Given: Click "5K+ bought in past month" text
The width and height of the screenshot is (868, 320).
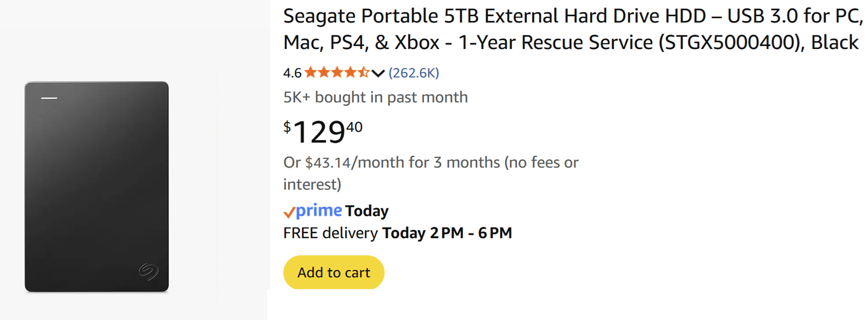Looking at the screenshot, I should click(x=375, y=98).
